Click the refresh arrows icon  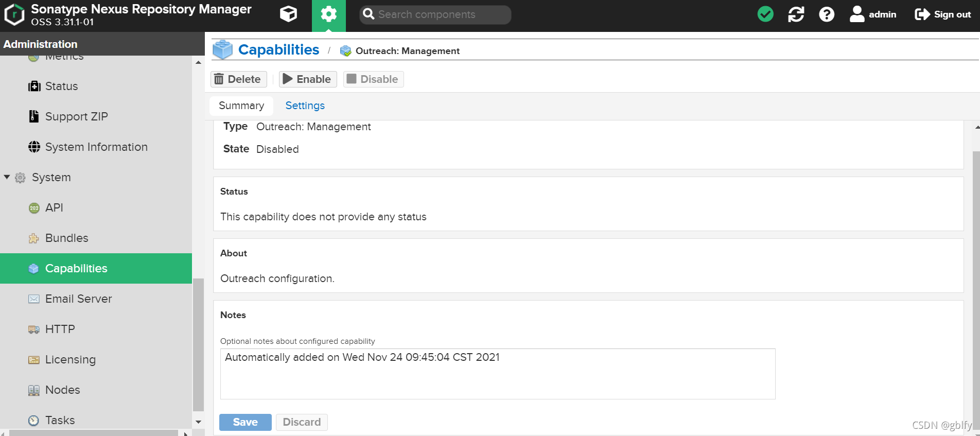click(x=796, y=14)
